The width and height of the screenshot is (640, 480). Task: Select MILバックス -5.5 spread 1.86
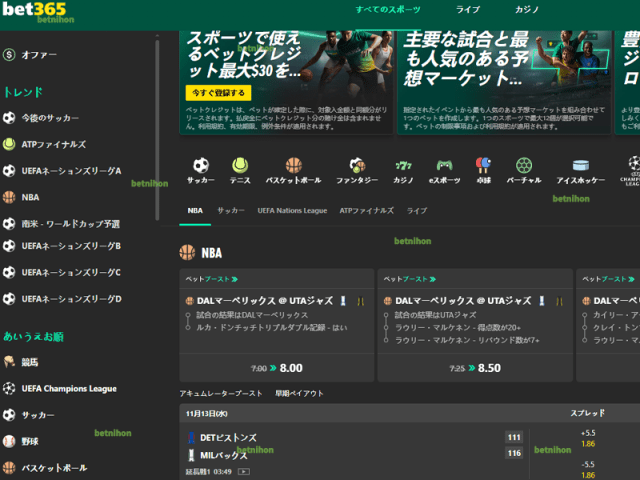(x=588, y=470)
